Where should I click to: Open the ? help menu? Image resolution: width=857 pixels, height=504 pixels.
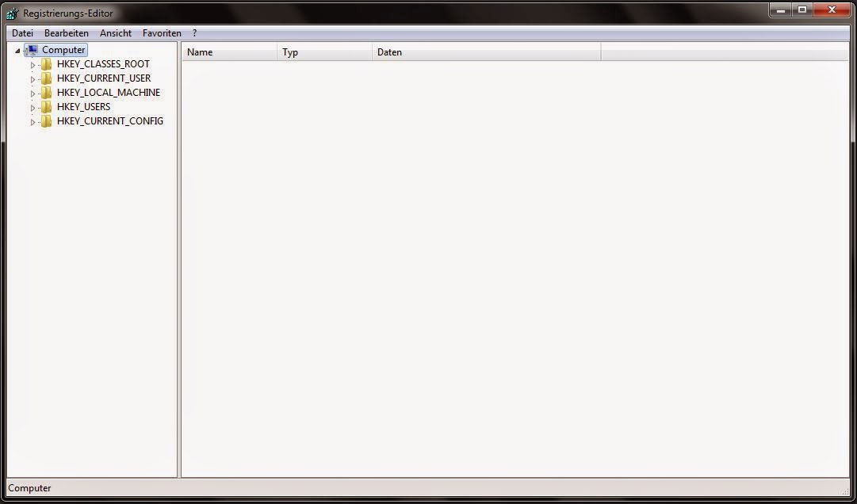194,33
